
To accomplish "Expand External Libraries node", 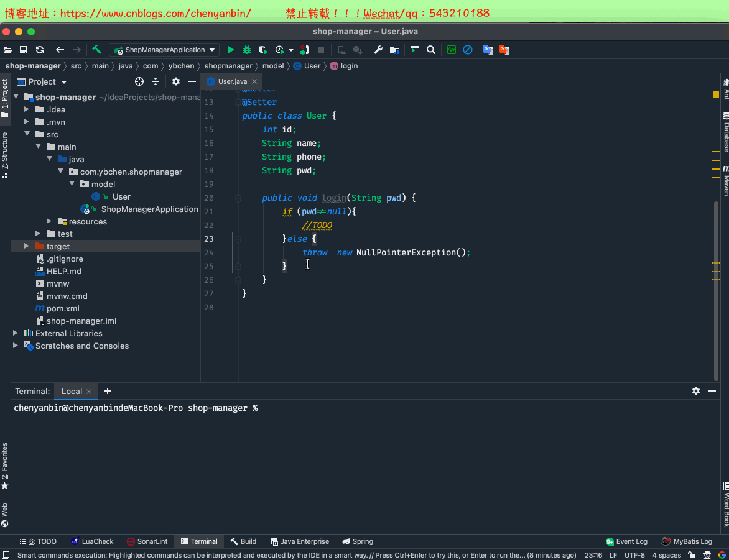I will (x=16, y=333).
